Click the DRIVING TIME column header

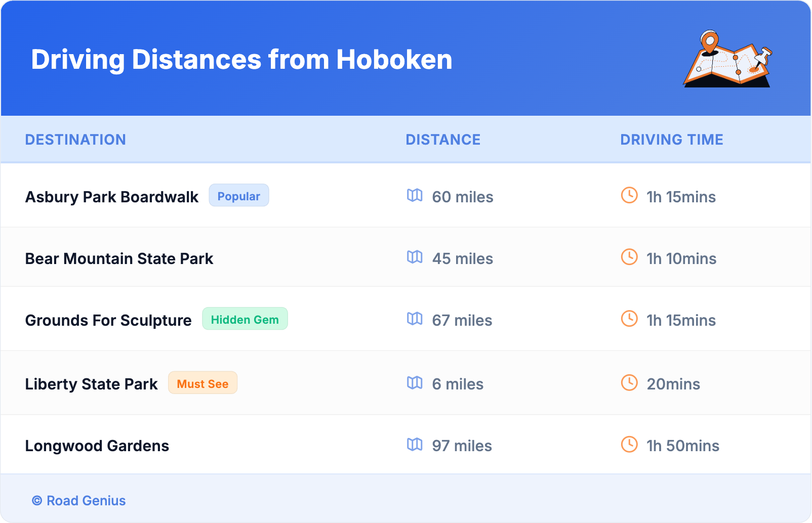pyautogui.click(x=671, y=140)
